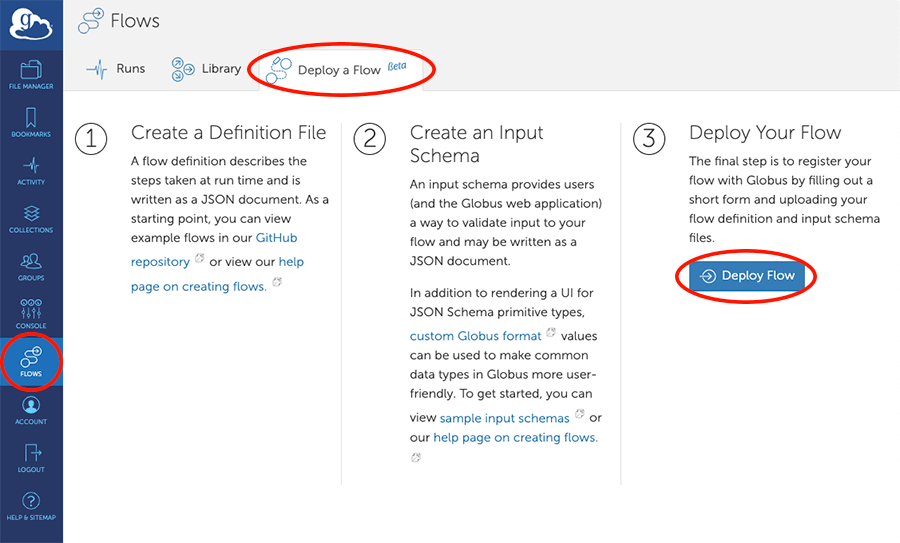This screenshot has width=900, height=543.
Task: Open Groups in the sidebar
Action: click(31, 266)
